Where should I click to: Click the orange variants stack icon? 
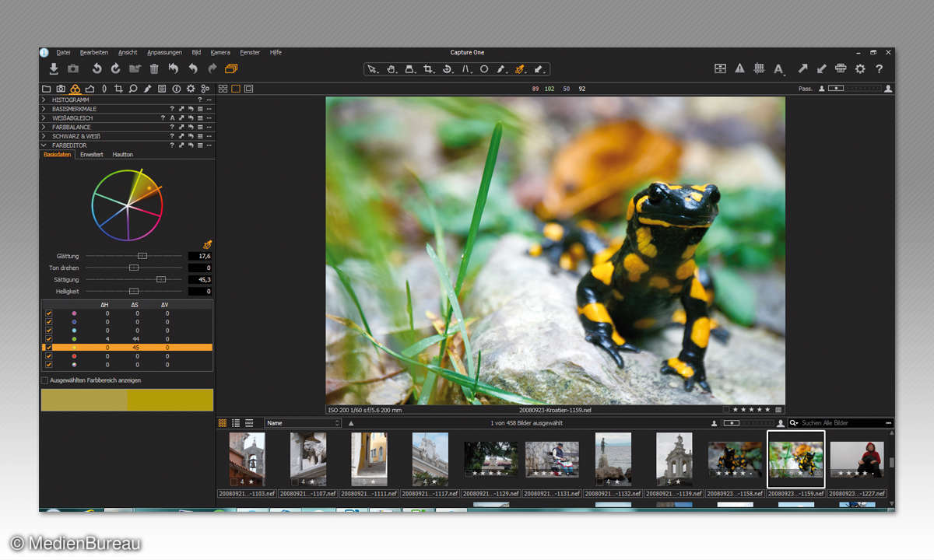[x=231, y=68]
